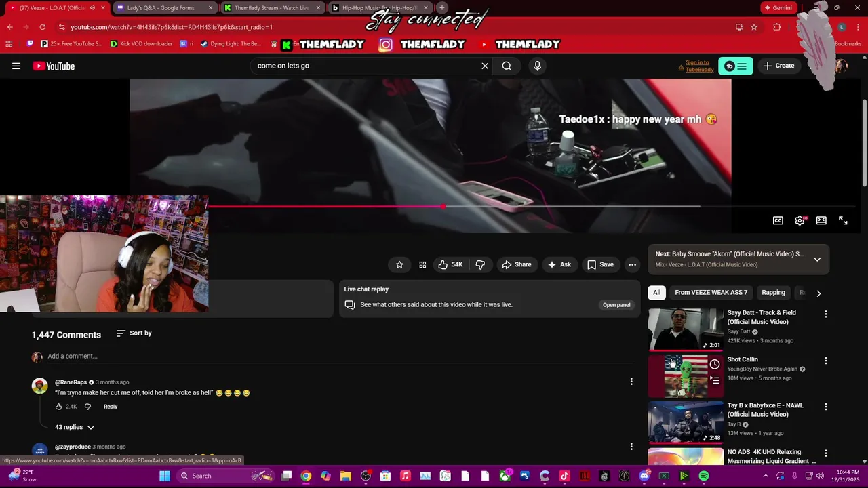The image size is (868, 488).
Task: Like the @RaneRaps comment
Action: pos(58,407)
